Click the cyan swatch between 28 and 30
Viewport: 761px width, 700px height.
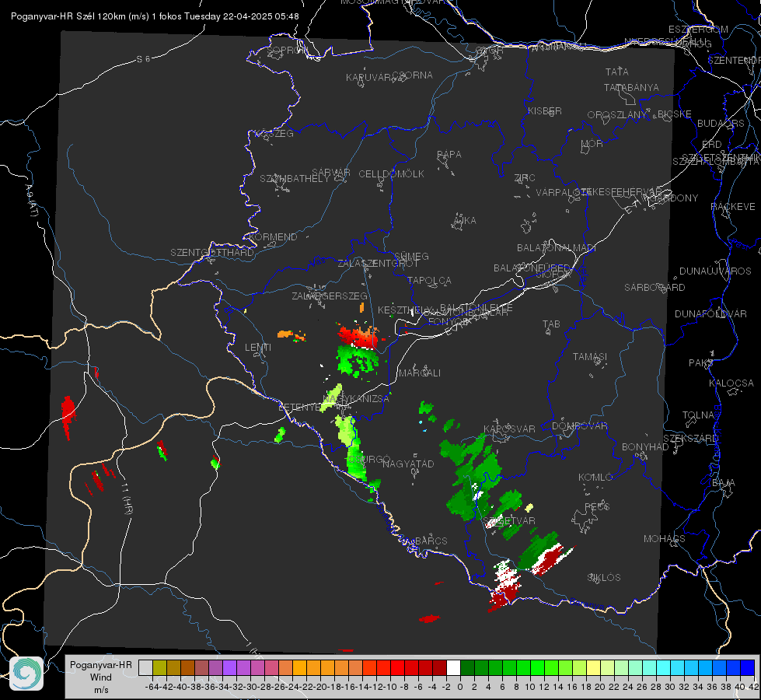[664, 667]
